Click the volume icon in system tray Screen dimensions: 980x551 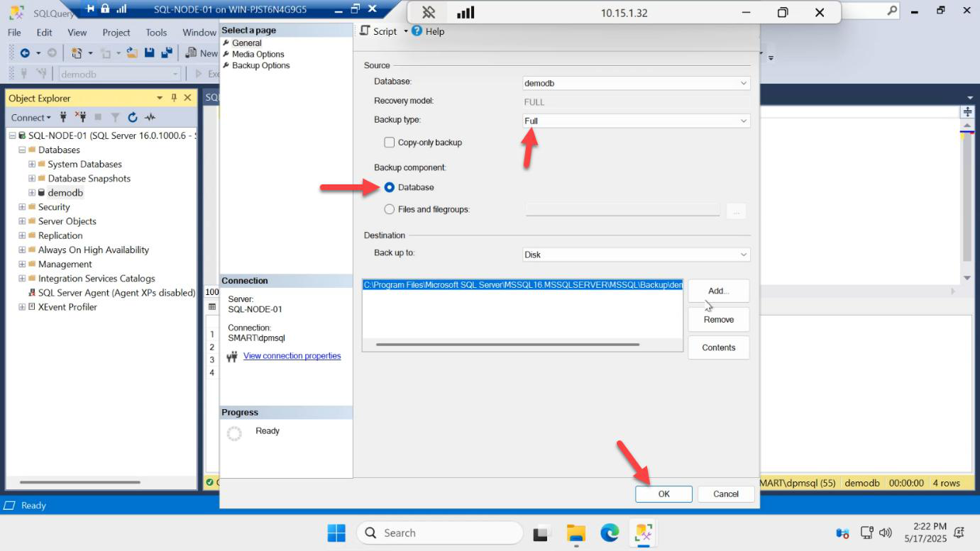885,533
